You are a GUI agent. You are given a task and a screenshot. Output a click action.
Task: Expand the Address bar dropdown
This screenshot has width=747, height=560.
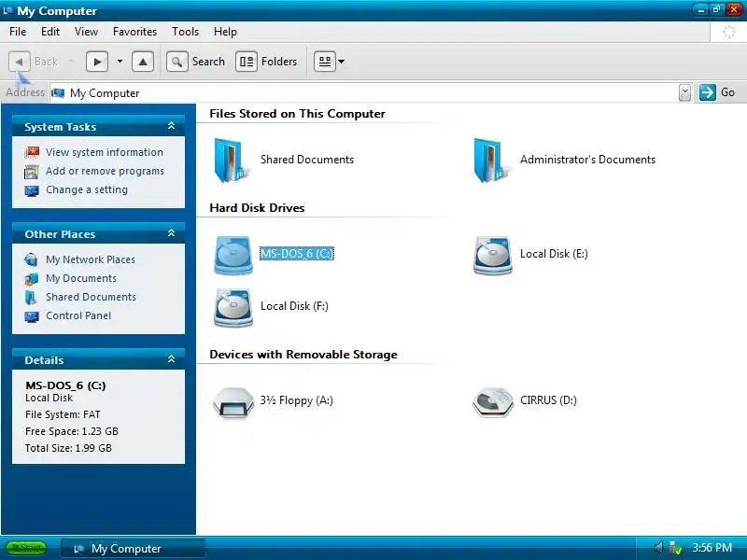[684, 92]
